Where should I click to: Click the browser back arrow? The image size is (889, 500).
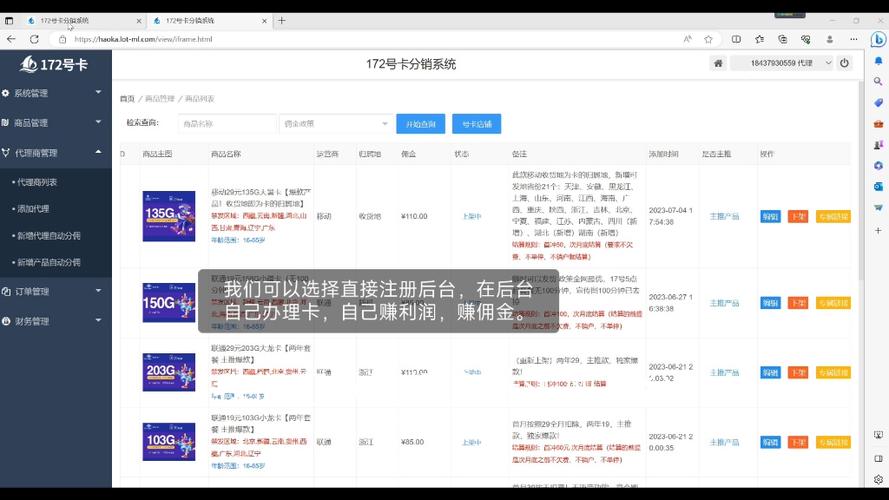point(11,39)
